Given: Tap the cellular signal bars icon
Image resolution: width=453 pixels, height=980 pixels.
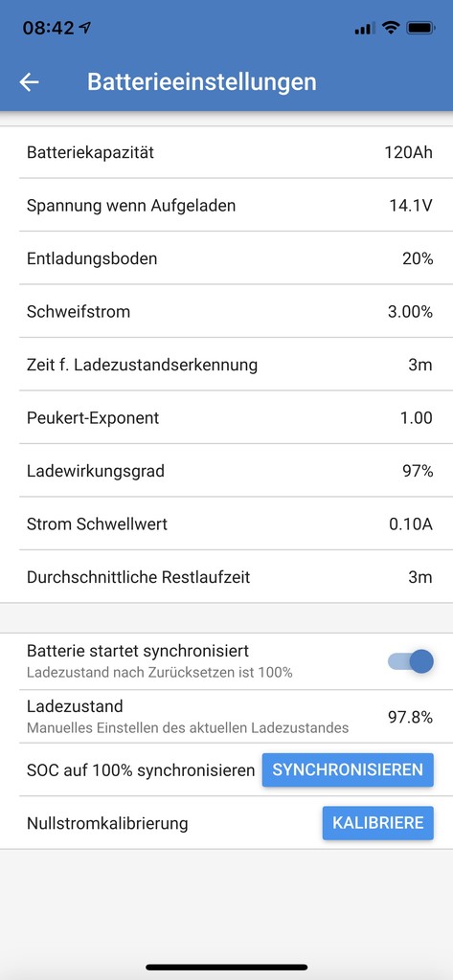Looking at the screenshot, I should click(365, 29).
